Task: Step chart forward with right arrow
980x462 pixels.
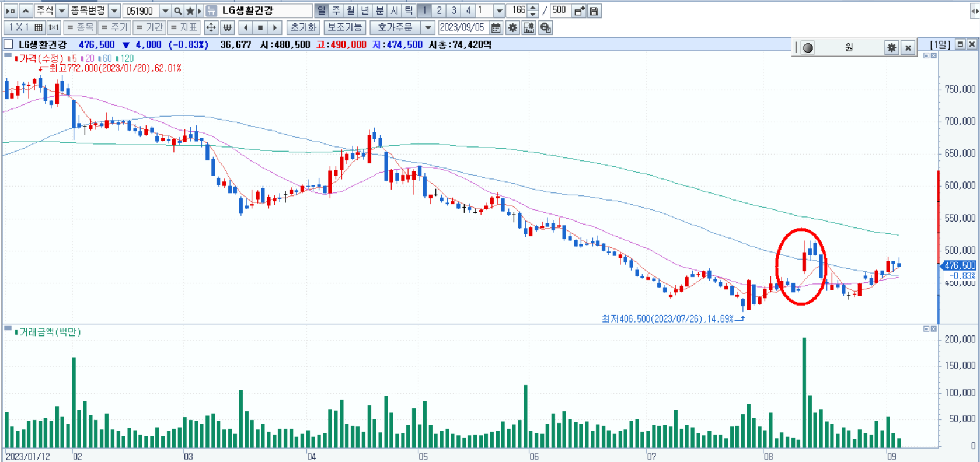Action: coord(275,27)
